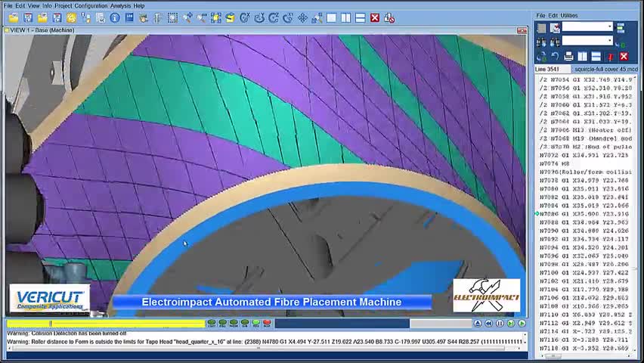Click the VIEW 1 - Base (Machine) title
The image size is (644, 363).
[x=42, y=30]
